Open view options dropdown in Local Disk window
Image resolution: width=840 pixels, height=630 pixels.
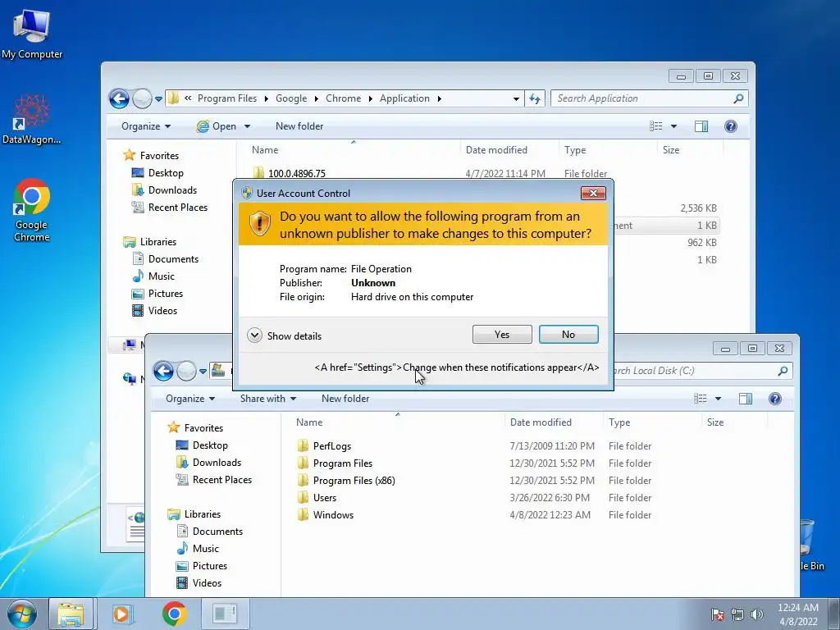coord(719,399)
